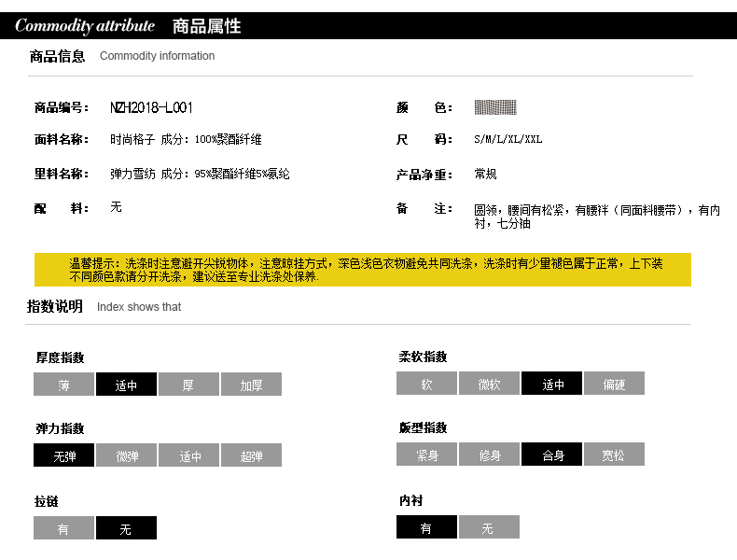Click the Commodity attribute header title
This screenshot has height=560, width=737.
(85, 25)
